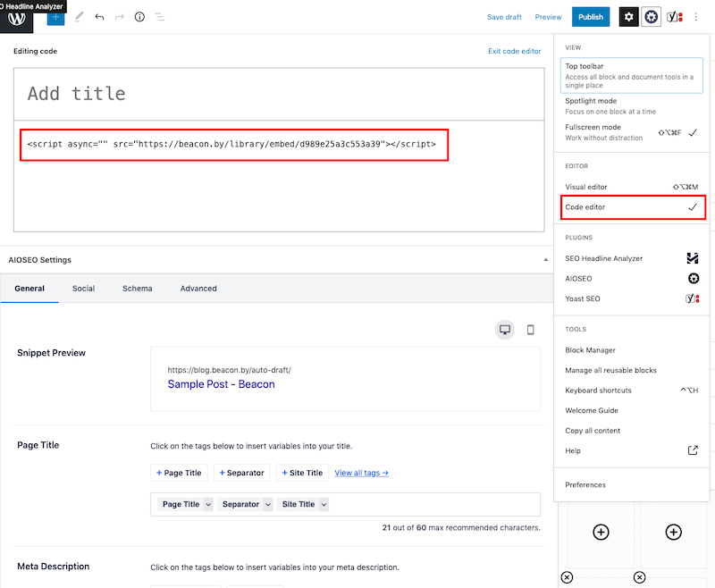Viewport: 715px width, 588px height.
Task: Open the Advanced tab
Action: pyautogui.click(x=198, y=289)
